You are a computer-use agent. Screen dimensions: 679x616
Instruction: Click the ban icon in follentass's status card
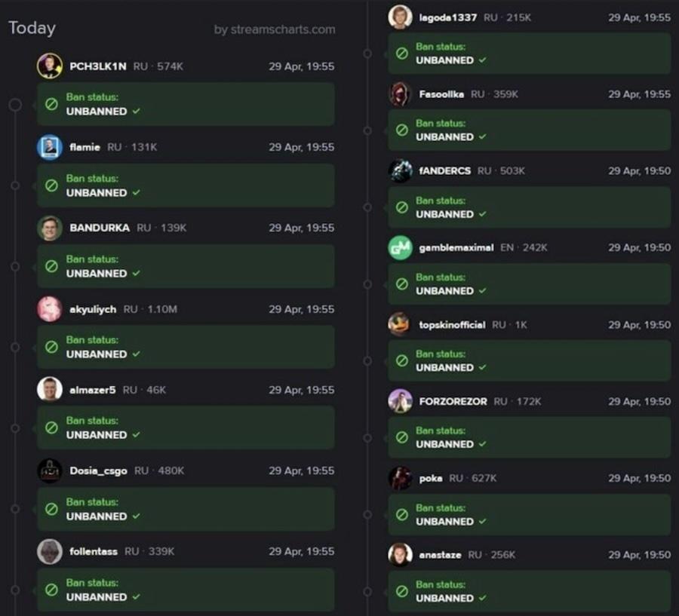(51, 590)
